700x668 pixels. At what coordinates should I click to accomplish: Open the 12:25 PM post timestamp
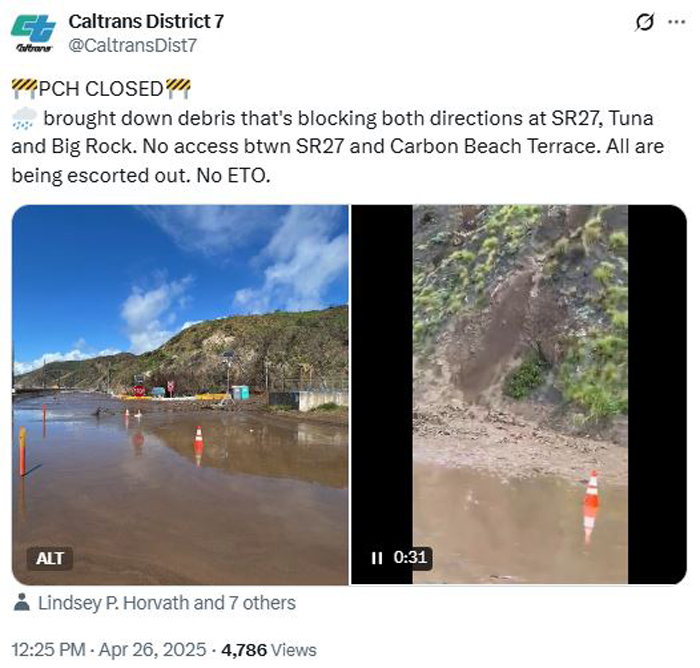point(47,649)
